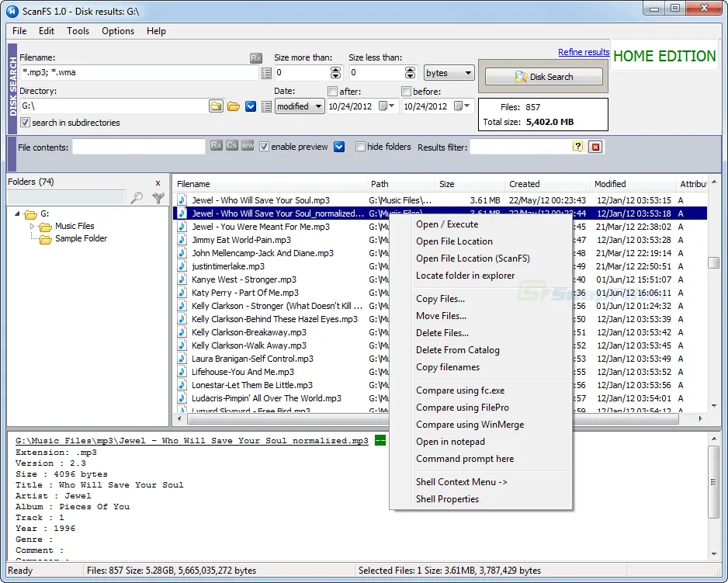Sort by the Created column header
The width and height of the screenshot is (728, 583).
pos(547,185)
